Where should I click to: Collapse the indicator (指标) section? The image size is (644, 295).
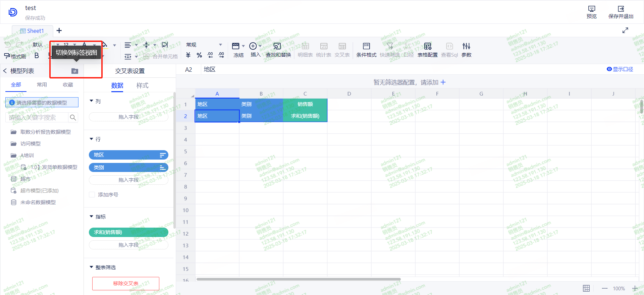(x=92, y=217)
